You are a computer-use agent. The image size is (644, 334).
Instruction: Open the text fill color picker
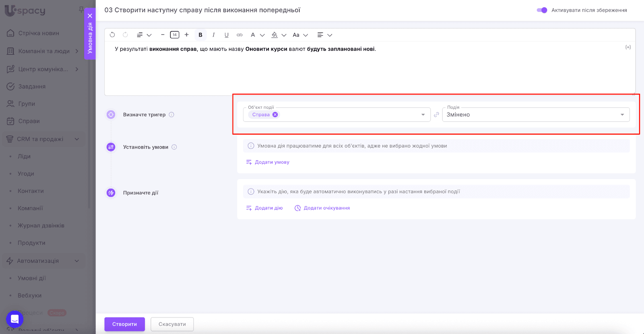point(275,35)
